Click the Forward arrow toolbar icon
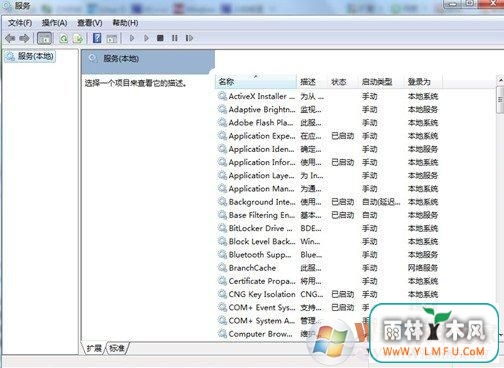 24,38
